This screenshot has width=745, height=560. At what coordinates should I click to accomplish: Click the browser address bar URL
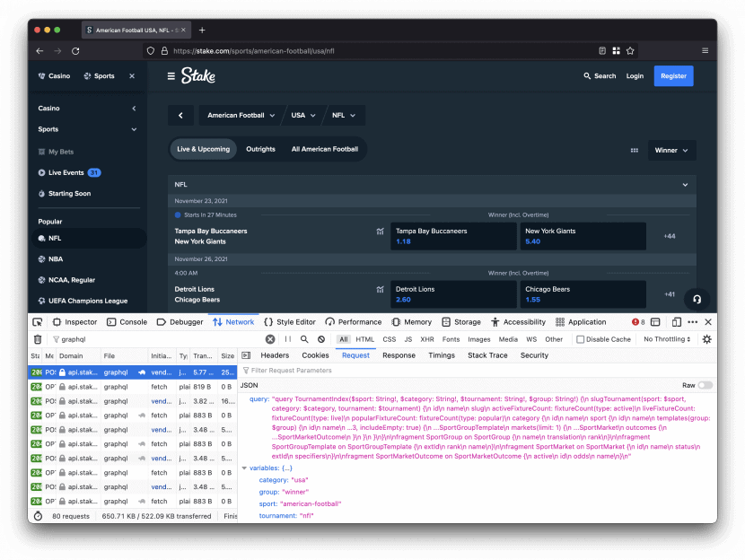pyautogui.click(x=254, y=51)
